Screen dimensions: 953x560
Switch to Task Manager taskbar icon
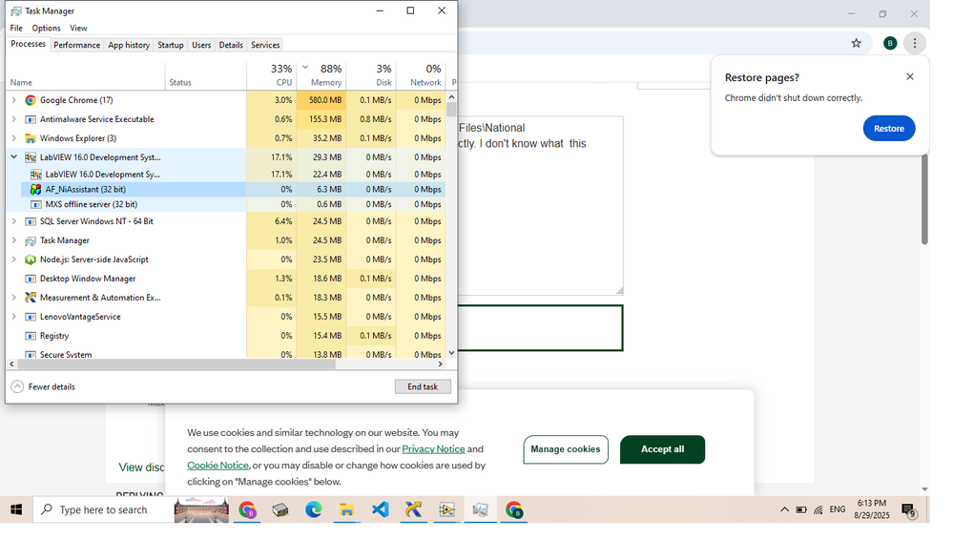pyautogui.click(x=480, y=509)
